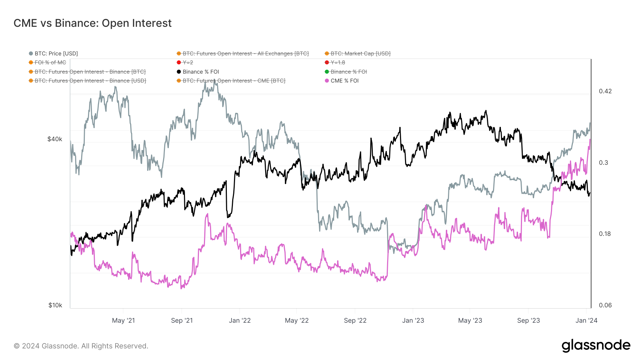644x362 pixels.
Task: Click the orange CME [BTC] legend dot
Action: point(179,81)
